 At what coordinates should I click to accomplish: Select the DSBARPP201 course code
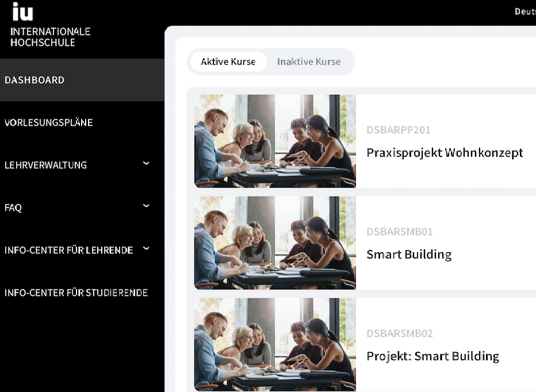[x=399, y=130]
